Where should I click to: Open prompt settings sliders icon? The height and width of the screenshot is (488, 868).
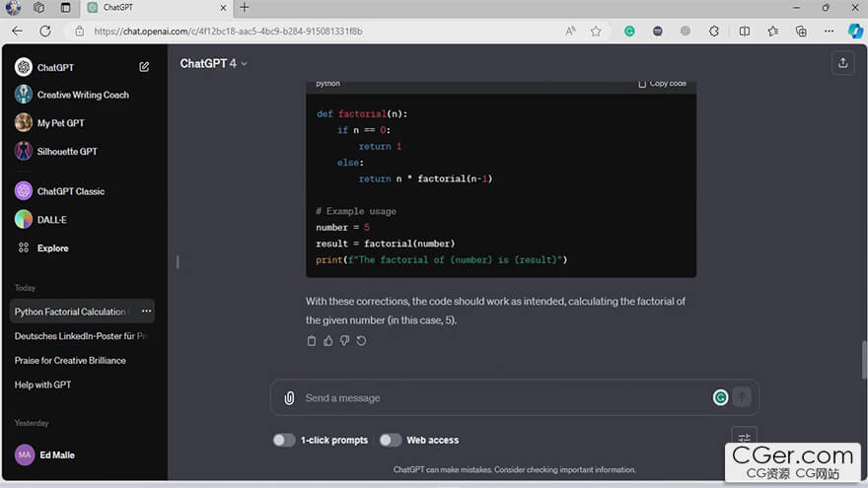[x=744, y=438]
